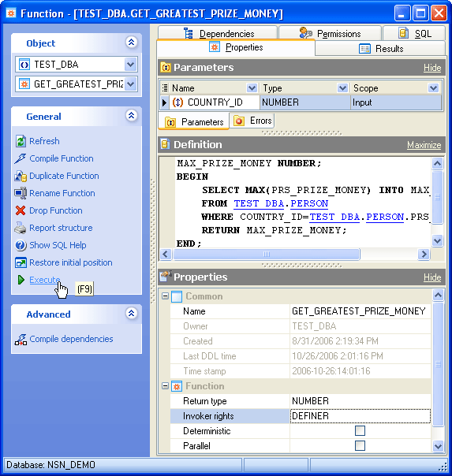The height and width of the screenshot is (476, 452).
Task: Switch to the Dependencies tab
Action: 218,33
